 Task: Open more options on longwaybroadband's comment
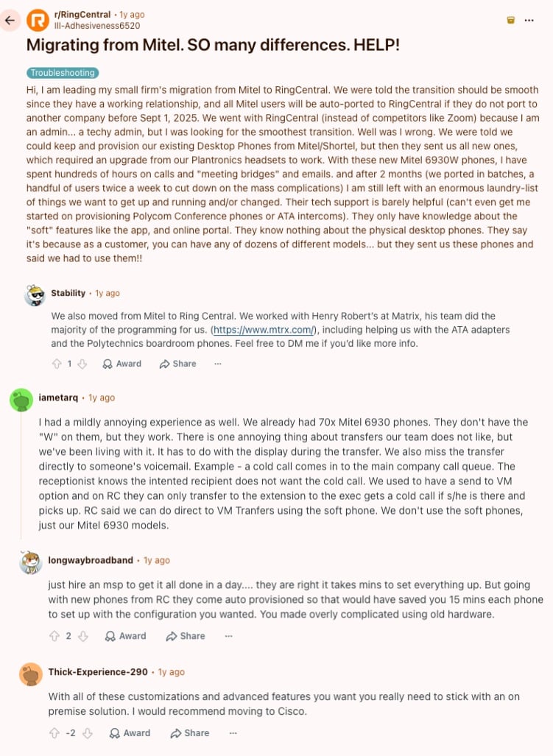coord(228,636)
